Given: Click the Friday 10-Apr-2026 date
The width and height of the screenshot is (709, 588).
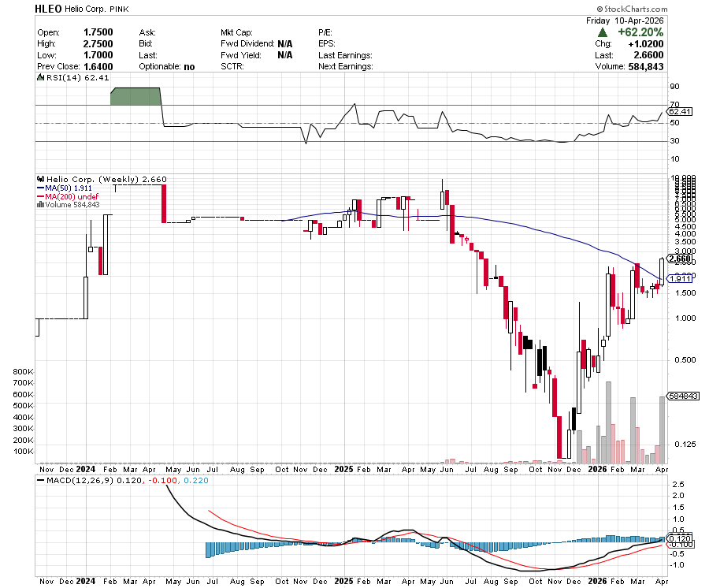Looking at the screenshot, I should pyautogui.click(x=625, y=20).
